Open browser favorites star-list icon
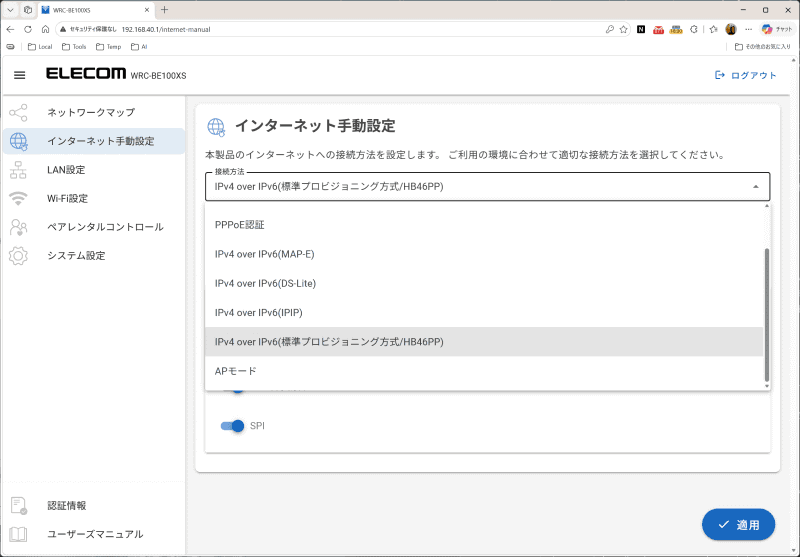800x557 pixels. (713, 30)
